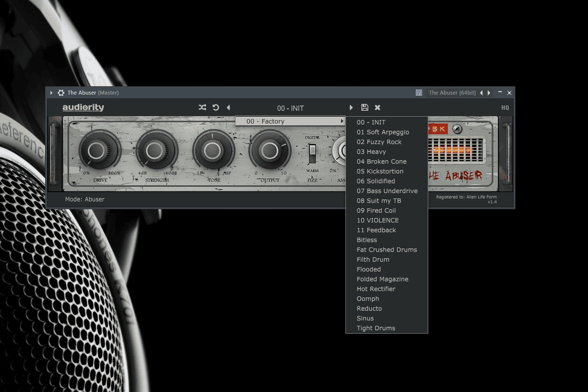Choose the Bitless preset
Screen dimensions: 588x392
pos(387,240)
